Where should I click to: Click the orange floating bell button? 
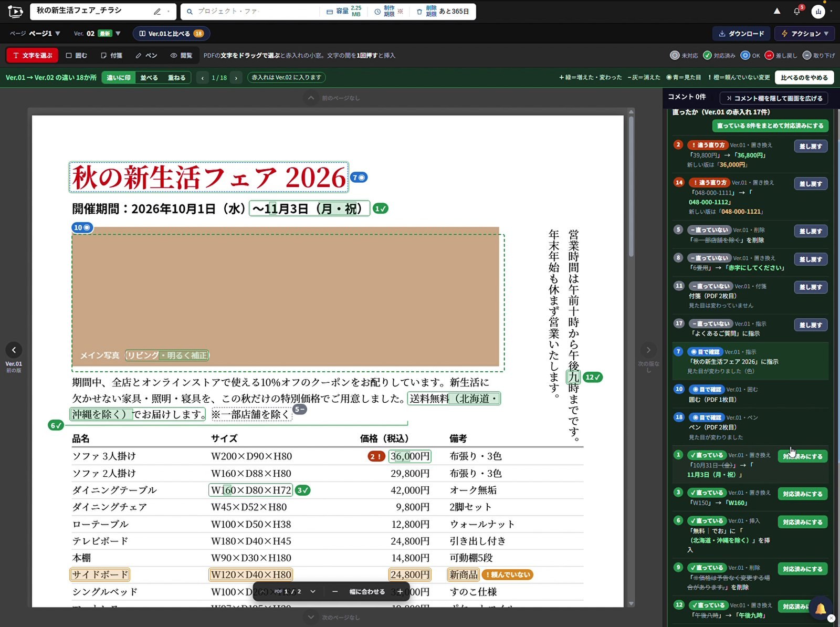(821, 609)
